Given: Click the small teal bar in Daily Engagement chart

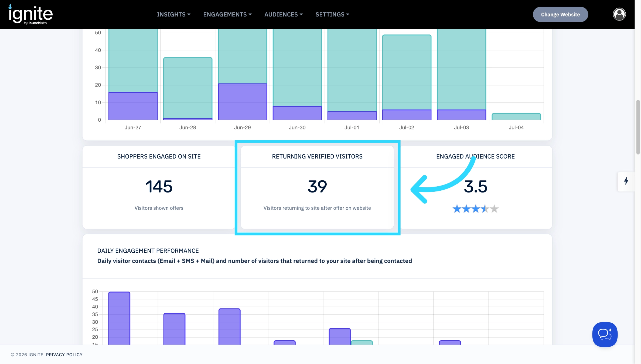Looking at the screenshot, I should 362,343.
